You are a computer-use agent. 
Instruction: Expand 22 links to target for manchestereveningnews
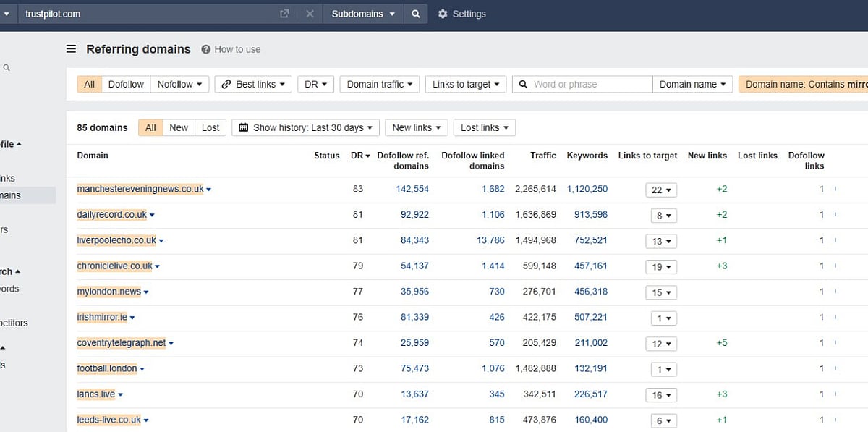pyautogui.click(x=661, y=190)
